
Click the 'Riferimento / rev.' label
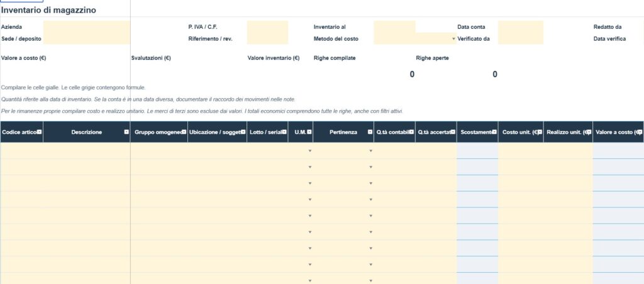210,38
